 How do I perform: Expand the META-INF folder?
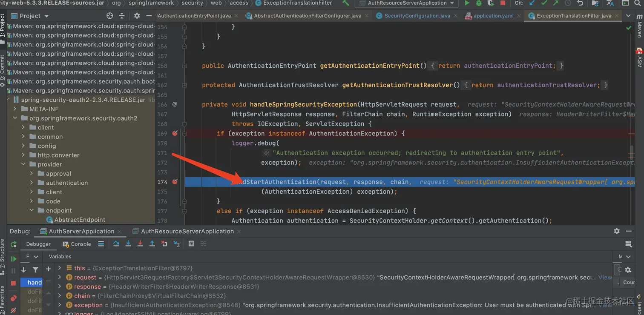(x=15, y=109)
